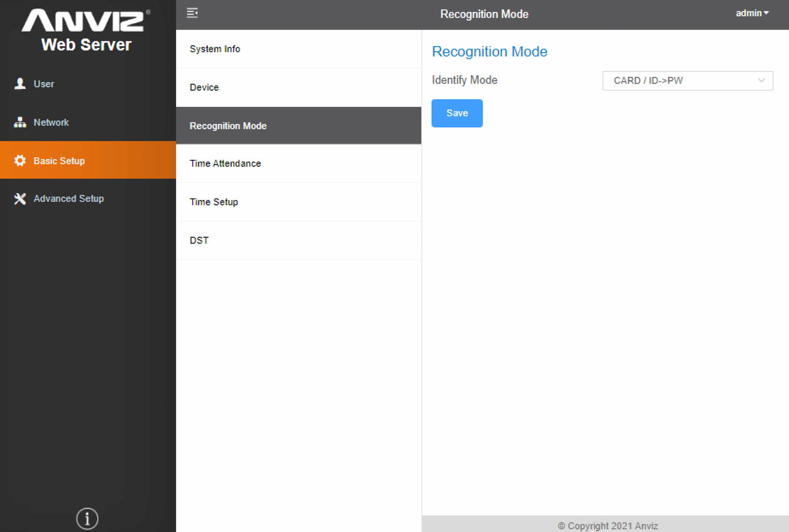789x532 pixels.
Task: Click the chevron arrow in Identify Mode field
Action: 761,80
